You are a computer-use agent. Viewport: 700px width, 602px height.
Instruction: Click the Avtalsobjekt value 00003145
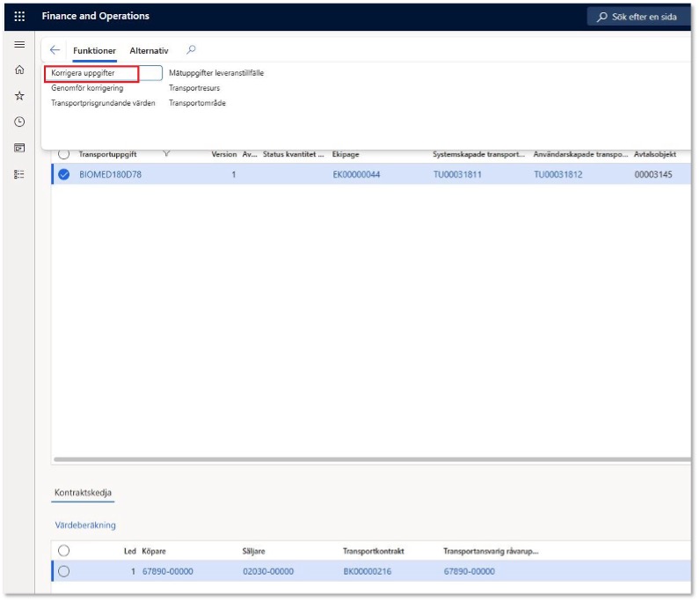coord(653,174)
